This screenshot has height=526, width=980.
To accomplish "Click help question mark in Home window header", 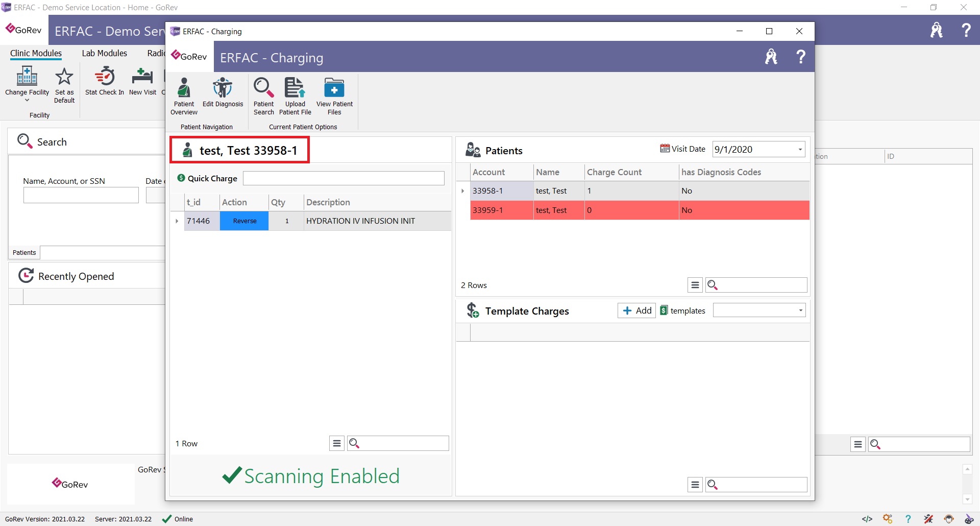I will [x=966, y=30].
